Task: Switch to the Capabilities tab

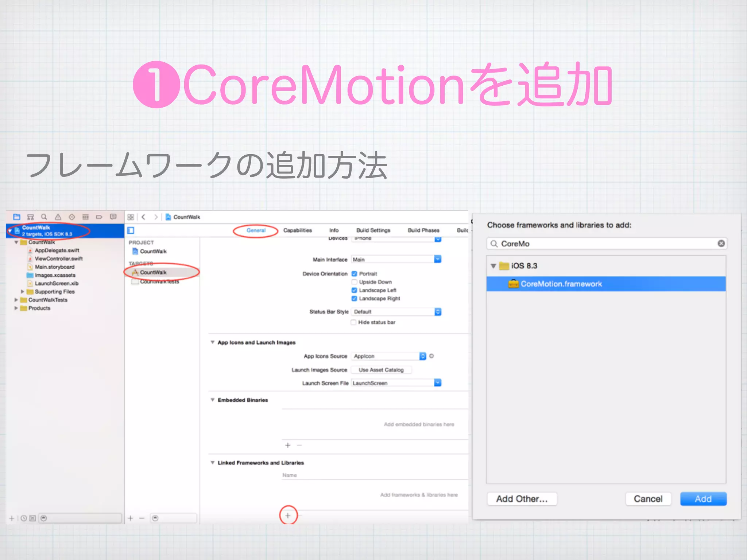Action: pyautogui.click(x=298, y=230)
